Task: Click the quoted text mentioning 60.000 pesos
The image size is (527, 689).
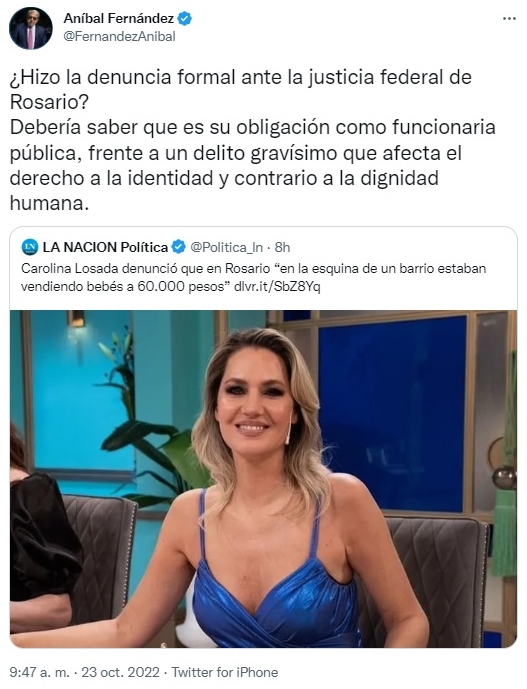Action: (126, 287)
